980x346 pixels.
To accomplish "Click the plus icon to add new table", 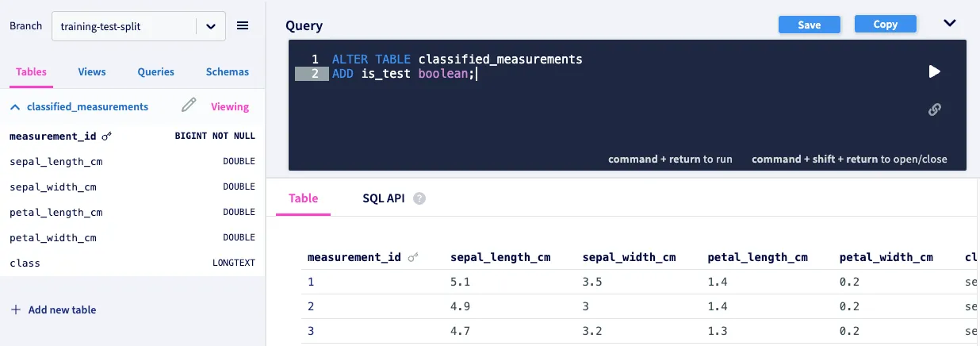I will coord(16,309).
